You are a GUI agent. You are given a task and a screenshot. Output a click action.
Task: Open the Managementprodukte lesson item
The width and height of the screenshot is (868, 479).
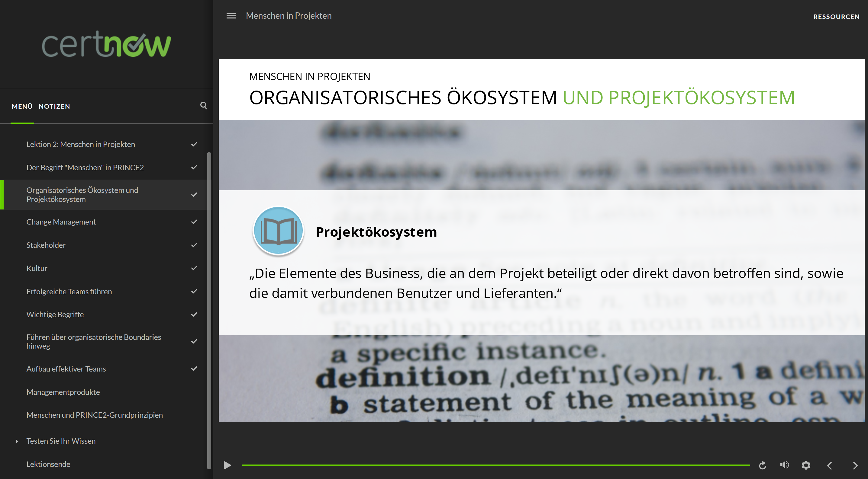63,392
